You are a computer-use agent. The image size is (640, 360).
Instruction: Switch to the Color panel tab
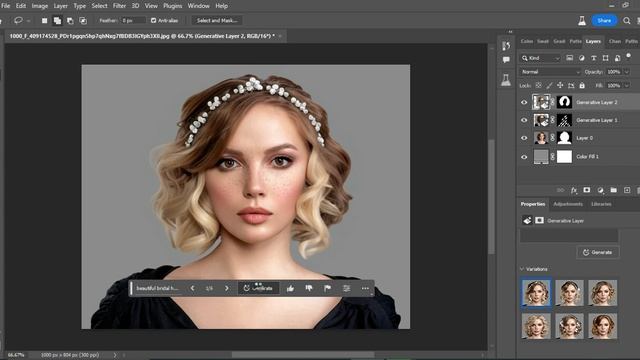point(527,41)
